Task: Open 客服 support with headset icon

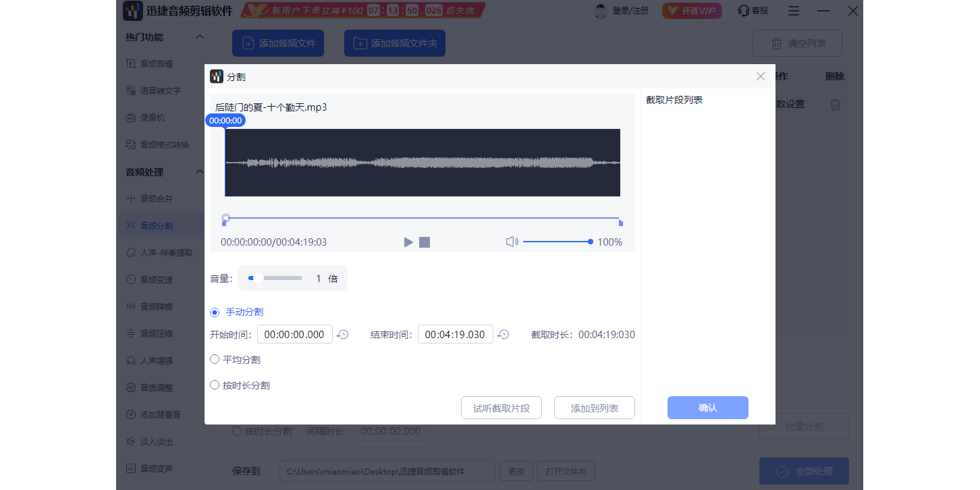Action: click(752, 11)
